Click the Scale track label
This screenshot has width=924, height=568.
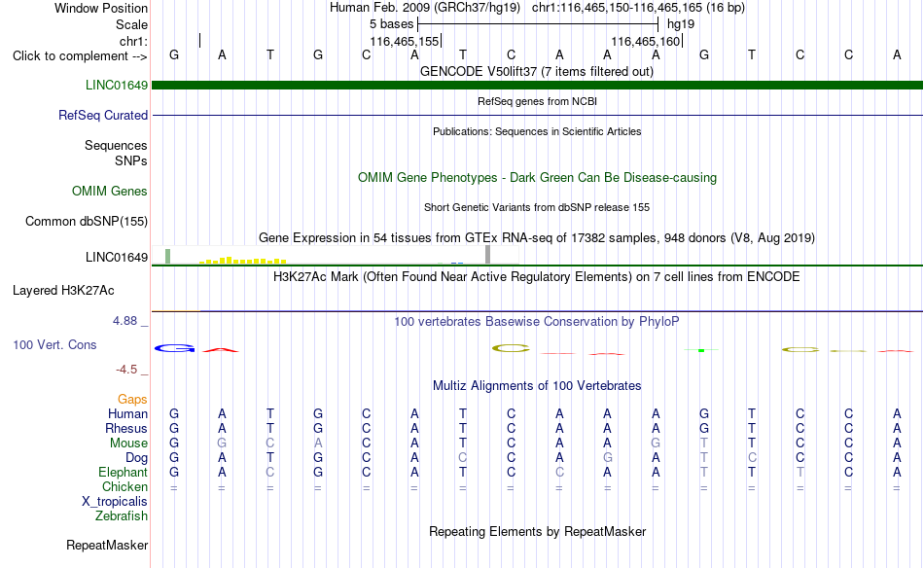[131, 24]
